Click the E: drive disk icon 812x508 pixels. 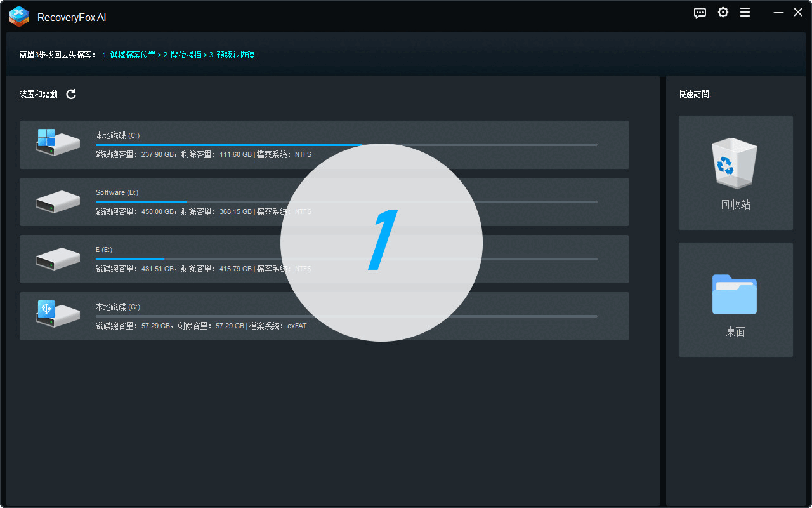click(x=57, y=259)
